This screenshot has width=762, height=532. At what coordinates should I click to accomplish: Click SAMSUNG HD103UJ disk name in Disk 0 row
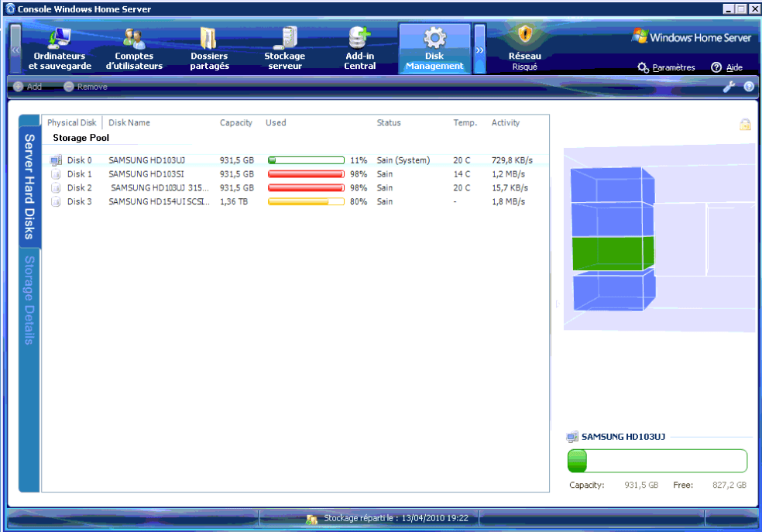coord(146,160)
